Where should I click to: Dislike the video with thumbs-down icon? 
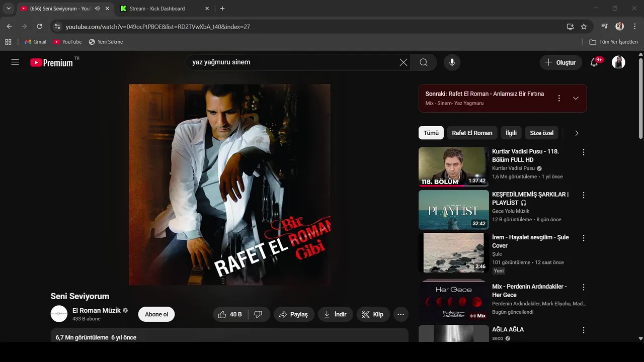point(258,314)
